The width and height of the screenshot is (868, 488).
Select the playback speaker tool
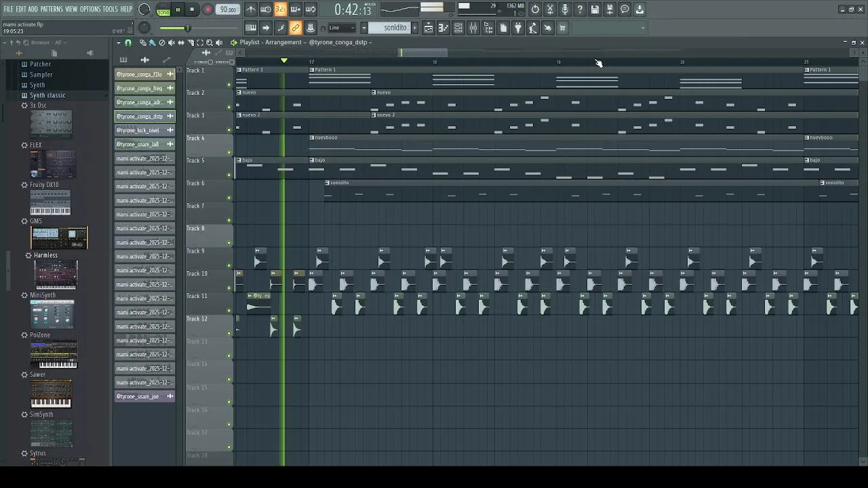click(x=219, y=43)
